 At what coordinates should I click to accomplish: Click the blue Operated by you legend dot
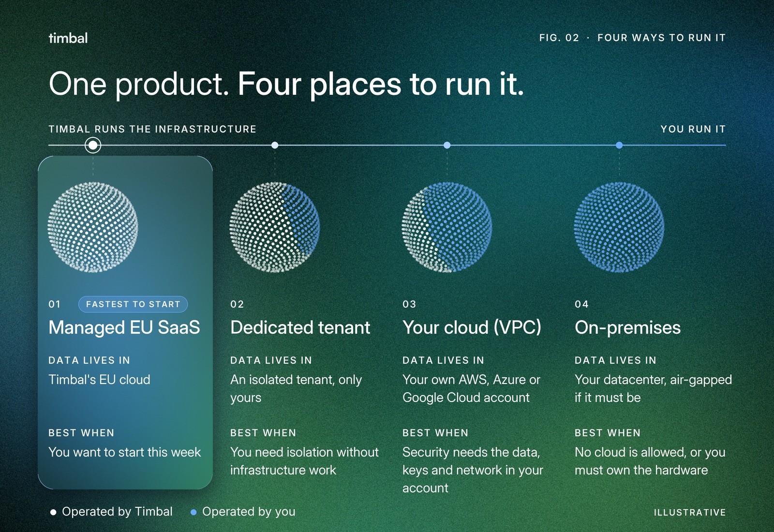pos(193,512)
